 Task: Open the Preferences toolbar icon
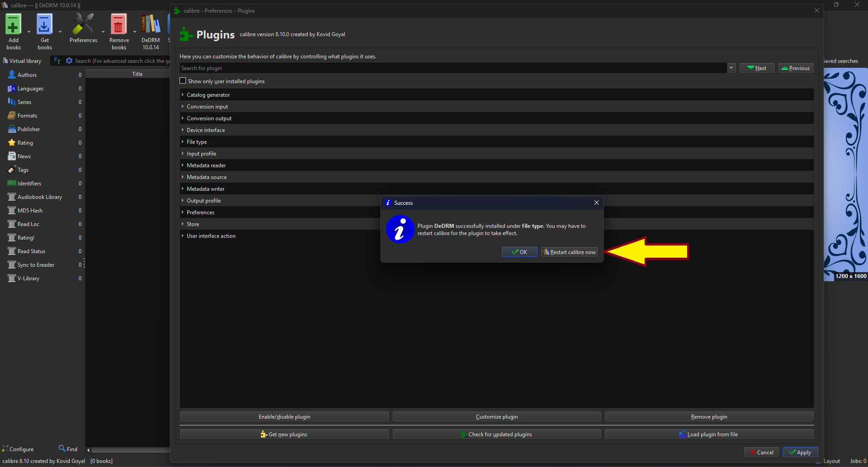point(83,25)
